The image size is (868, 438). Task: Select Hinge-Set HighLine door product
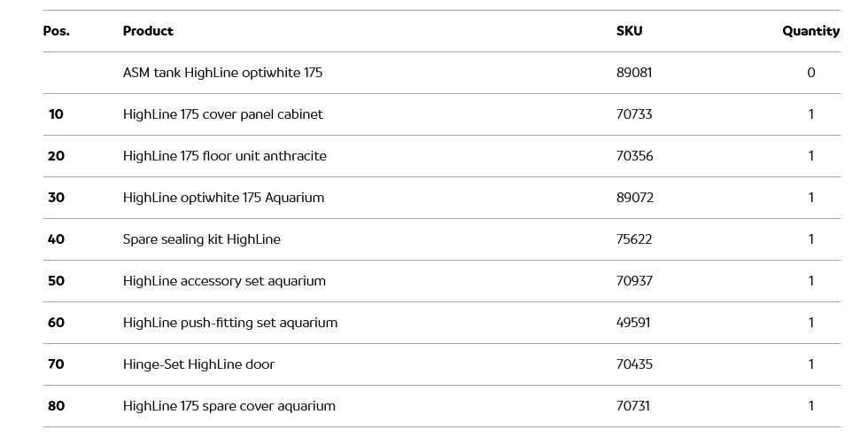pyautogui.click(x=198, y=364)
